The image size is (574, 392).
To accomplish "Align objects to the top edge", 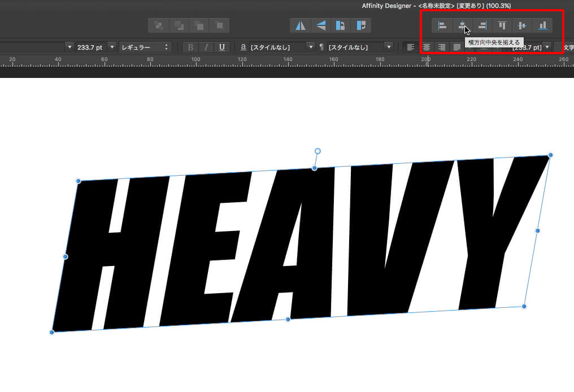I will click(502, 25).
